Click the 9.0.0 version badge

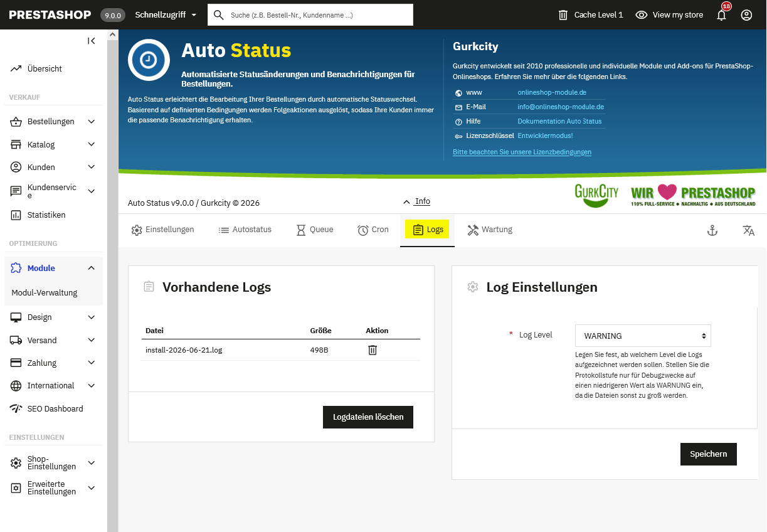113,15
